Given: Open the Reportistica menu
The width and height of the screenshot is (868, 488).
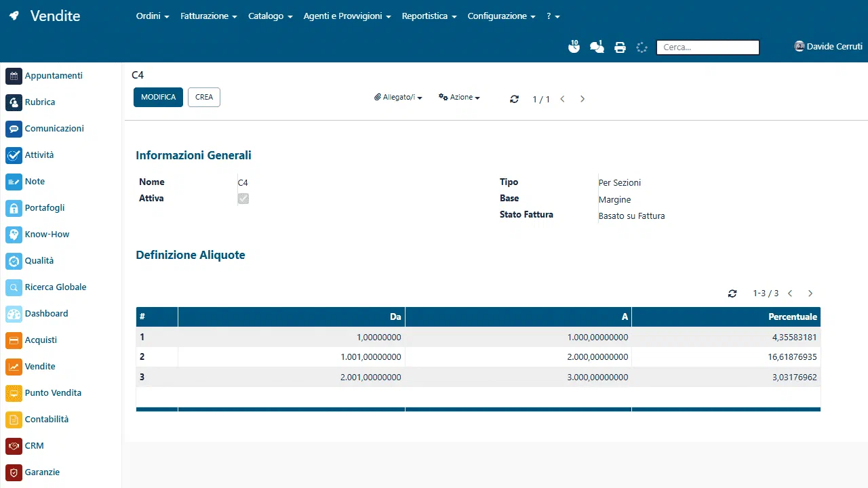Looking at the screenshot, I should [429, 16].
